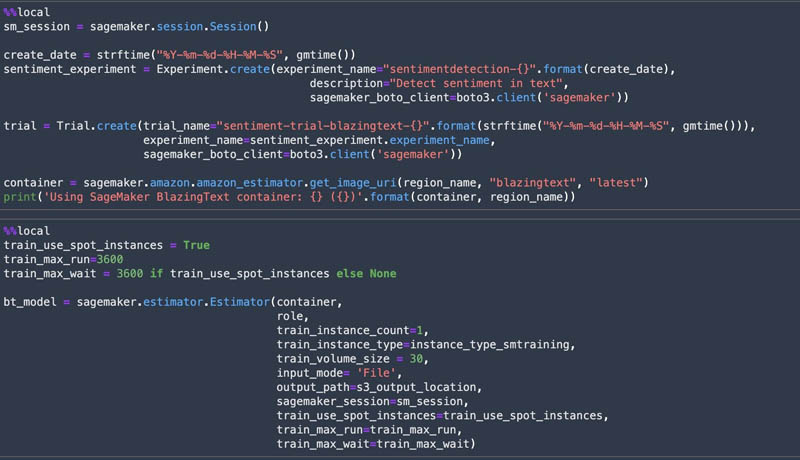Click the train_volume_size = 30 argument

tap(353, 359)
